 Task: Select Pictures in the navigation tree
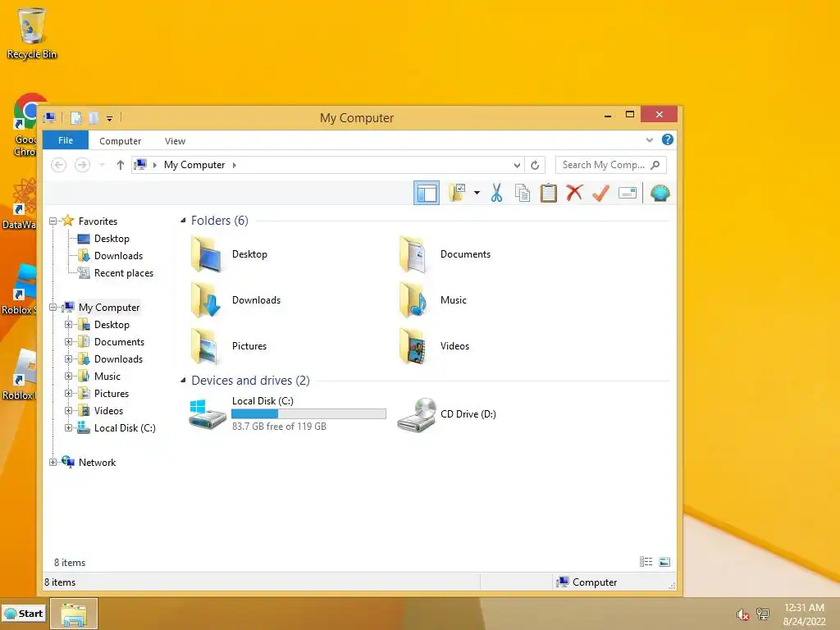[112, 393]
